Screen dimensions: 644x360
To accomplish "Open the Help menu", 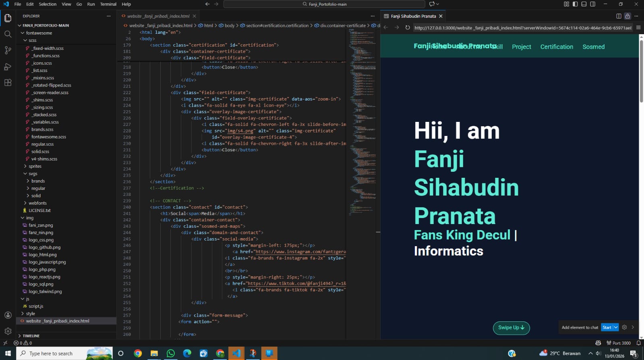I will (126, 4).
